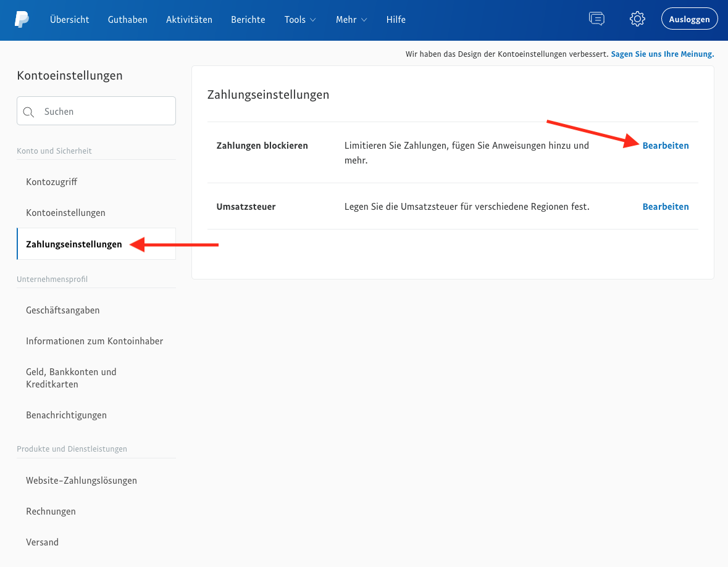Click Bearbeiten next to Umsatzsteuer

pyautogui.click(x=666, y=206)
